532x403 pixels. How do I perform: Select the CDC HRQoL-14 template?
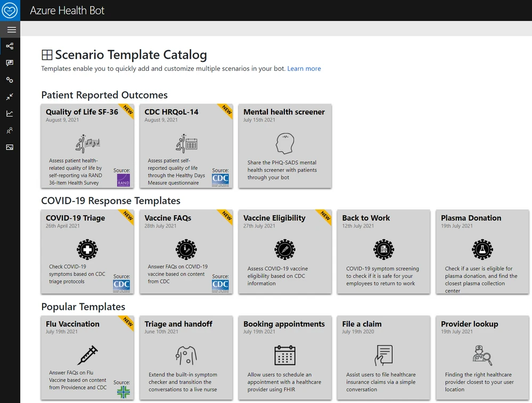pyautogui.click(x=186, y=146)
